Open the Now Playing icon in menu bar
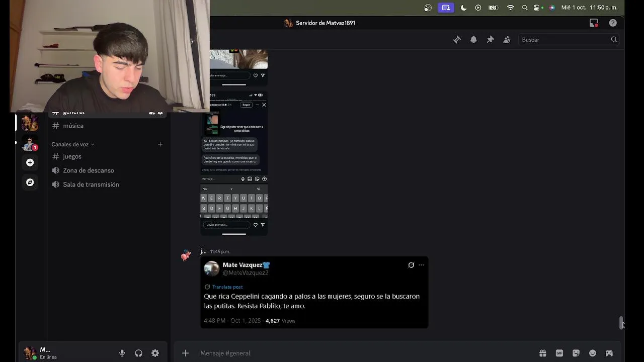644x362 pixels. click(478, 8)
